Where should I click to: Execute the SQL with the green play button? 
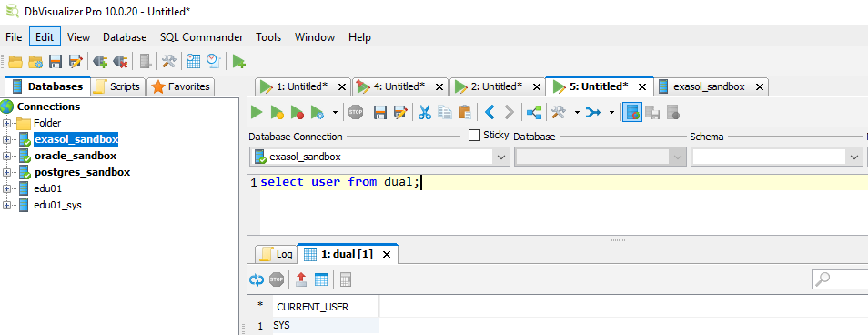pos(257,112)
